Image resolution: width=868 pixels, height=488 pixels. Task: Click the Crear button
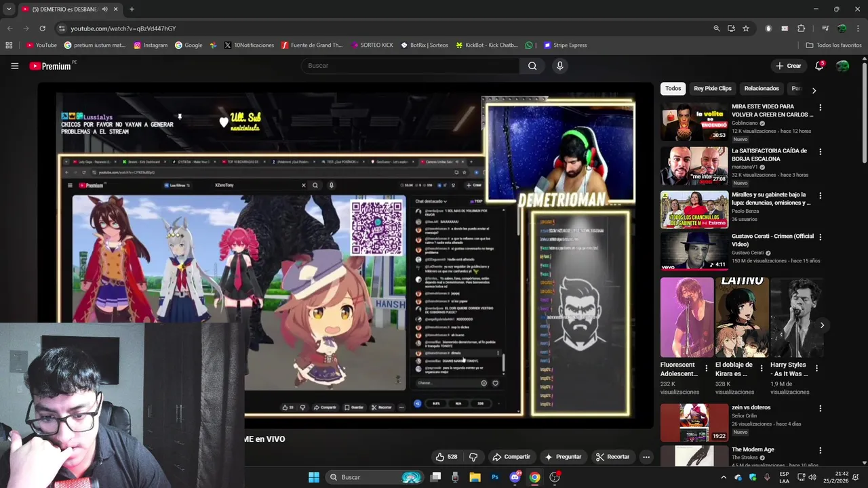click(x=788, y=66)
